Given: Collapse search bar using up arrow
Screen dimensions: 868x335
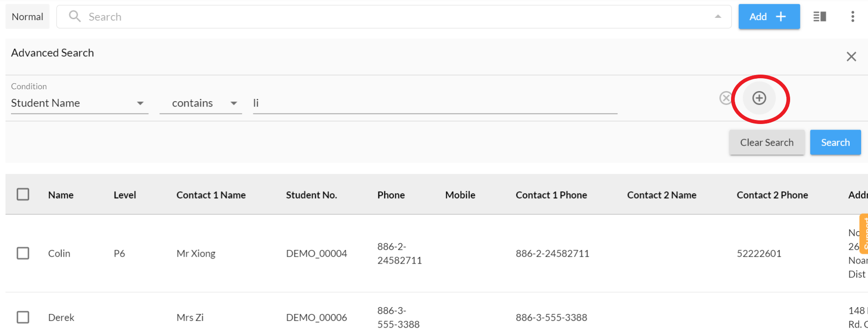Looking at the screenshot, I should tap(718, 16).
